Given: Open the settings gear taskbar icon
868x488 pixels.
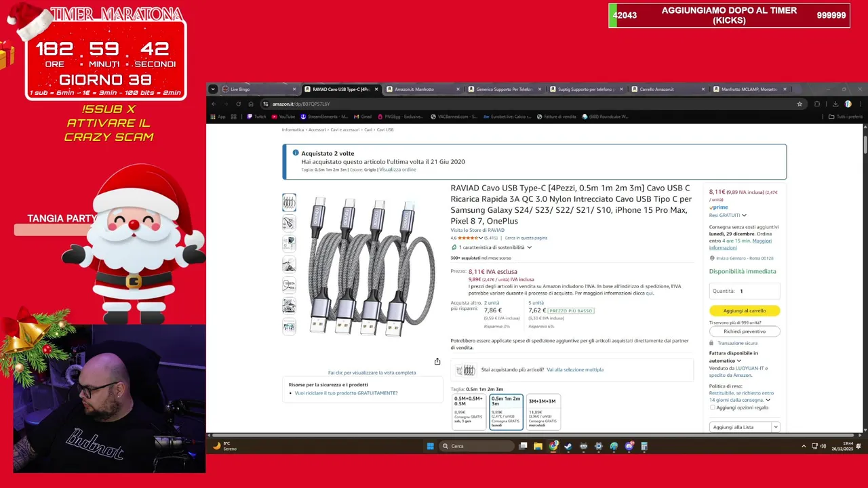Looking at the screenshot, I should [x=598, y=446].
